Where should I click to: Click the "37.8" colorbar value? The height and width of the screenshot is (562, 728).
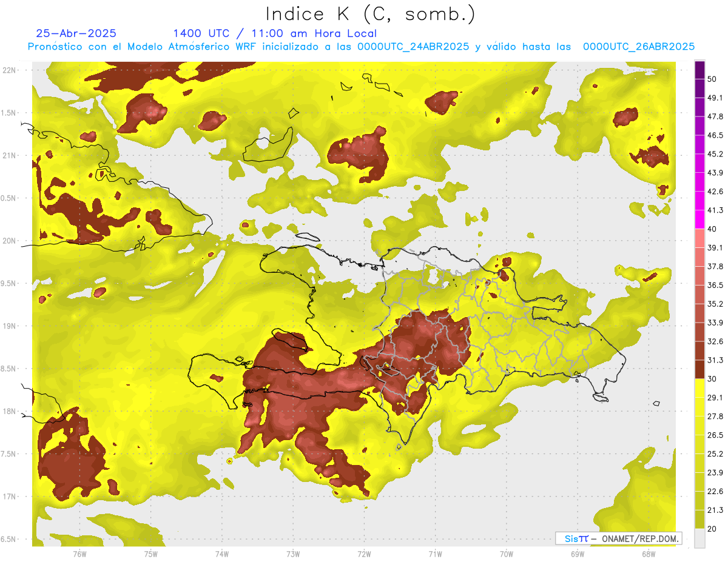pyautogui.click(x=715, y=266)
